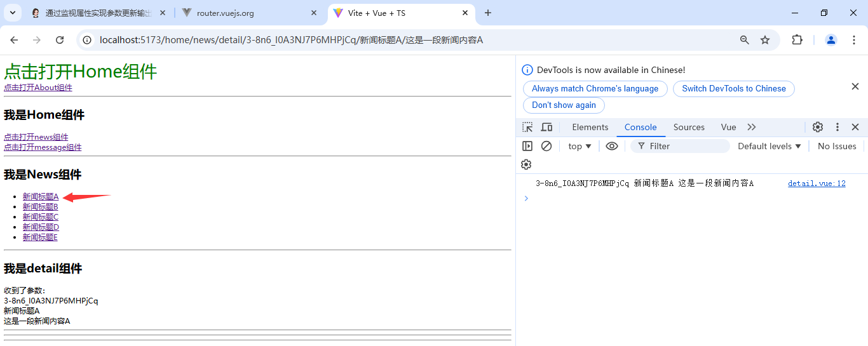Click the 我是News组件 heading
Screen dimensions: 868x346
coord(43,175)
